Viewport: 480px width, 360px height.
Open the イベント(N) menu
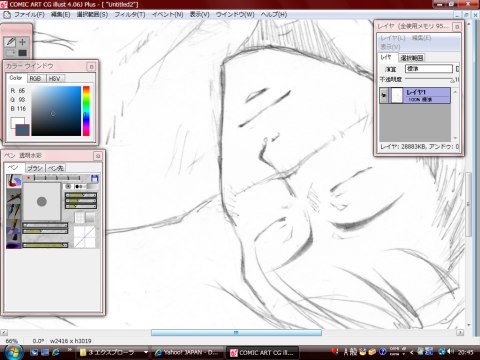[x=167, y=15]
